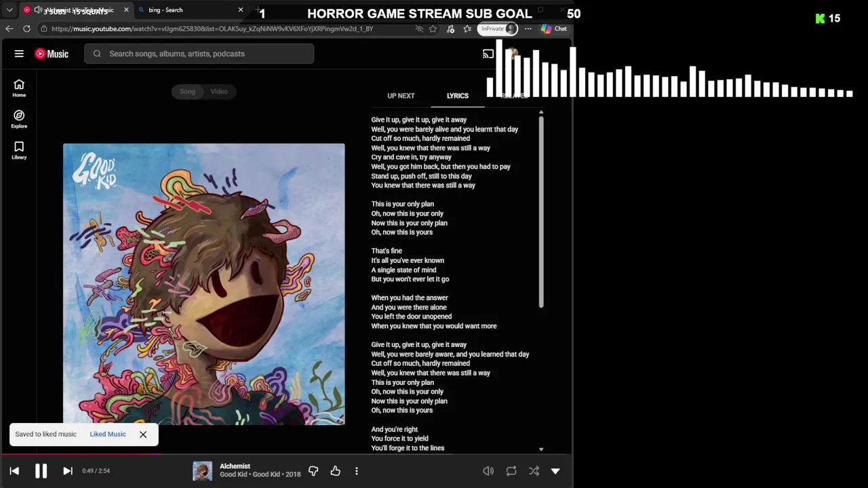Toggle the thumbs up like button

[x=335, y=470]
